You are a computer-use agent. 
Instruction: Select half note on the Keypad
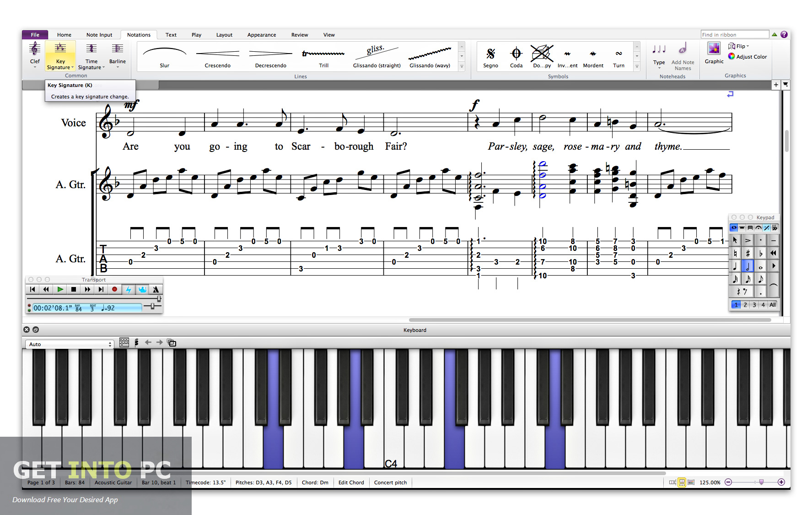click(747, 266)
